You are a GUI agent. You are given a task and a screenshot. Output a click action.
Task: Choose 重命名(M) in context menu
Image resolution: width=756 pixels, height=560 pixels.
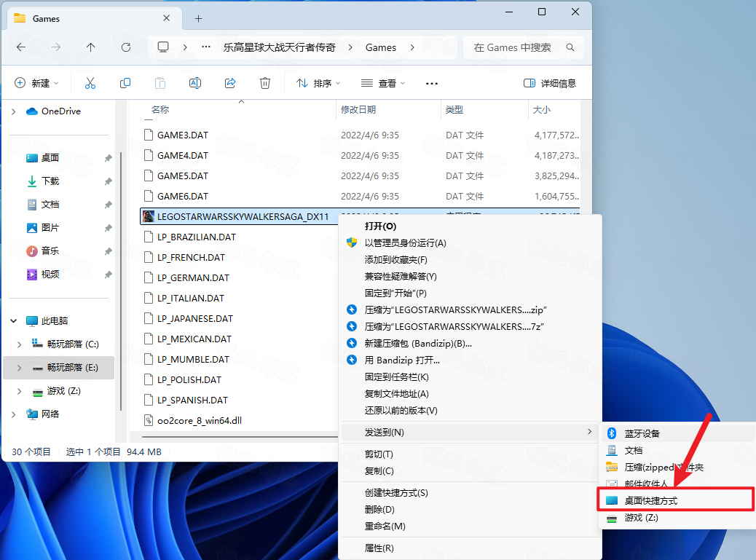[470, 527]
